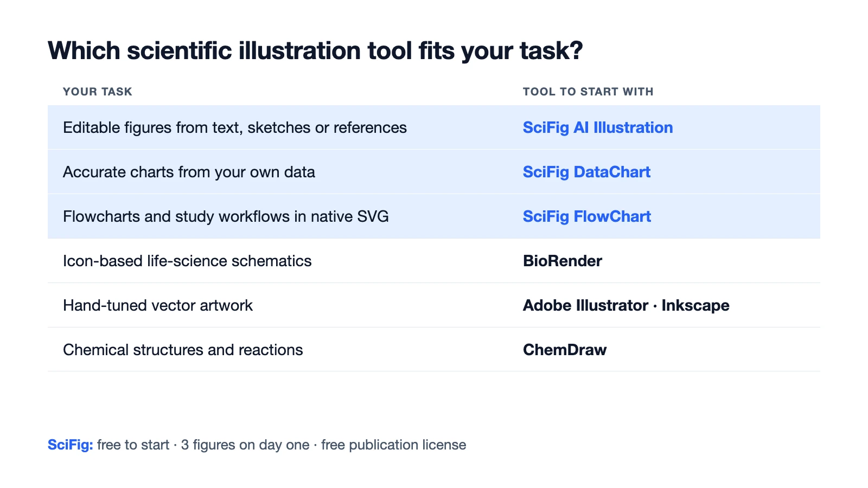Click the free publication license footer text

394,445
